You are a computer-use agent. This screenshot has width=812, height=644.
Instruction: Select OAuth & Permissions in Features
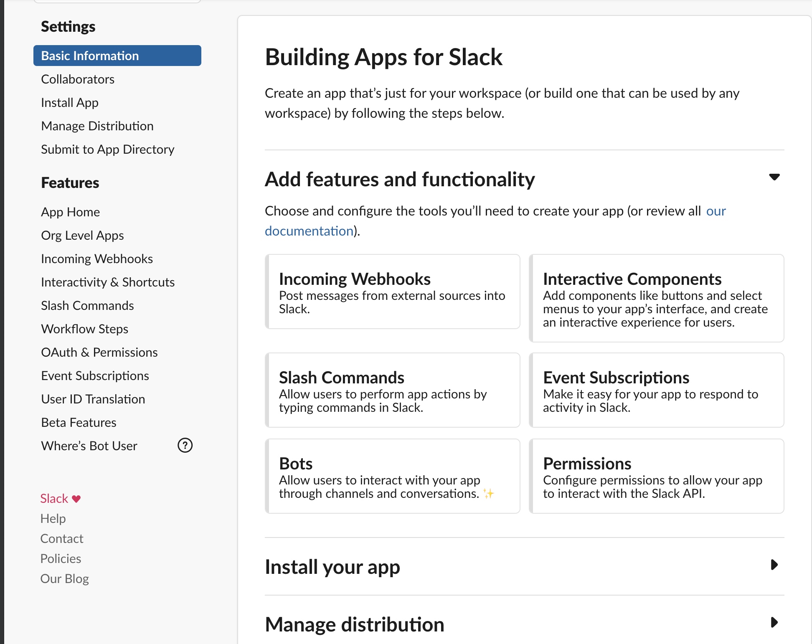pyautogui.click(x=99, y=352)
